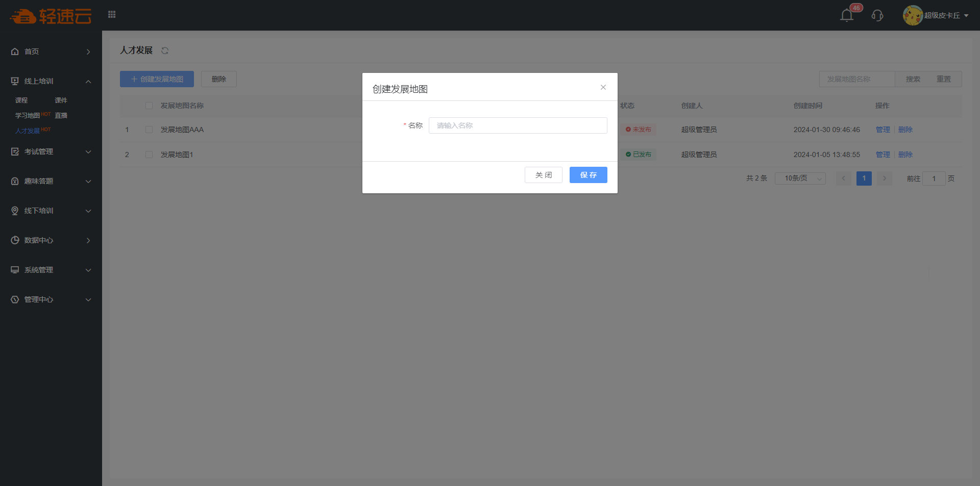The width and height of the screenshot is (980, 486).
Task: Click the 发展地图AAA name cell
Action: click(x=182, y=130)
